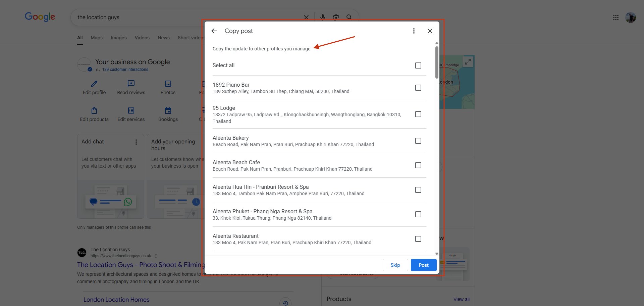Switch to the Images tab
Viewport: 644px width, 306px height.
[x=119, y=38]
